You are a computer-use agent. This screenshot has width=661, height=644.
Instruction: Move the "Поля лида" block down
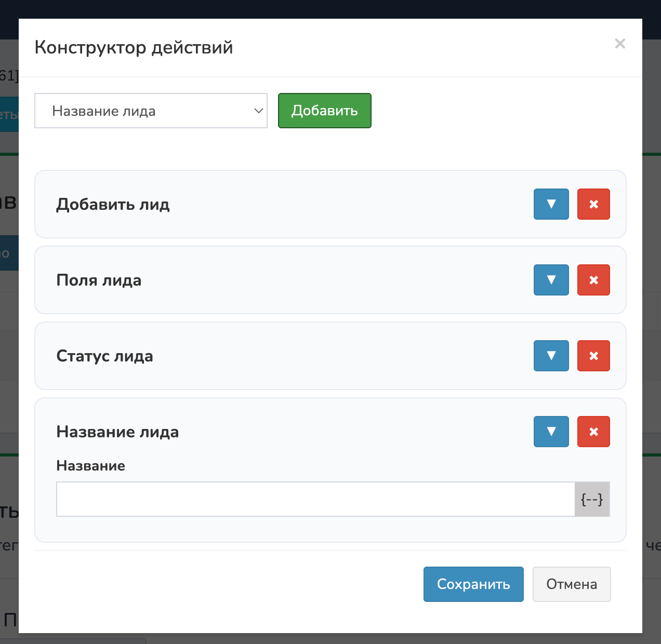click(551, 280)
